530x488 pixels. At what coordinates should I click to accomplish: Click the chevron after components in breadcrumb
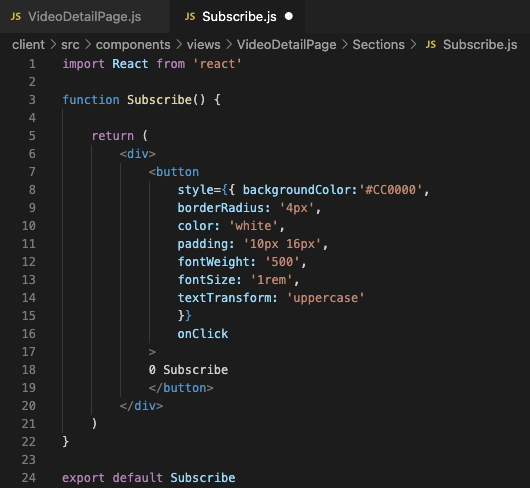point(179,45)
